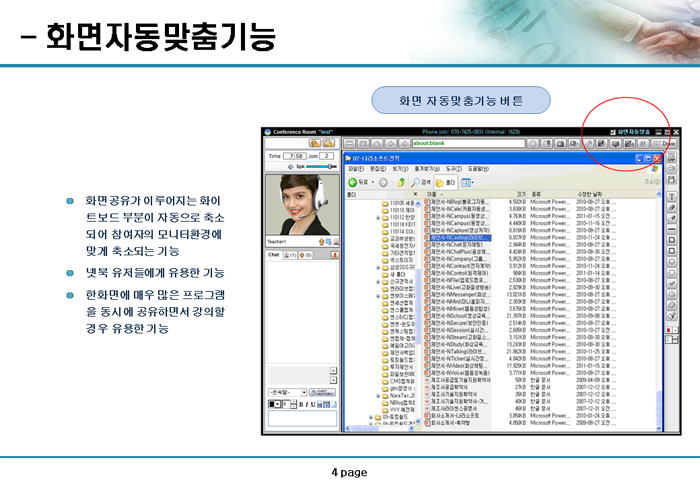Pick the red drawing color swatch
The width and height of the screenshot is (700, 485).
(669, 330)
